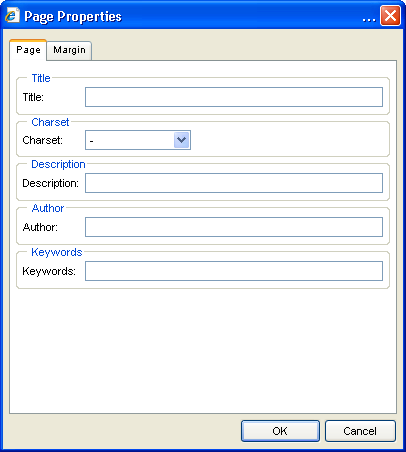Click the blue Author group heading

coord(48,208)
